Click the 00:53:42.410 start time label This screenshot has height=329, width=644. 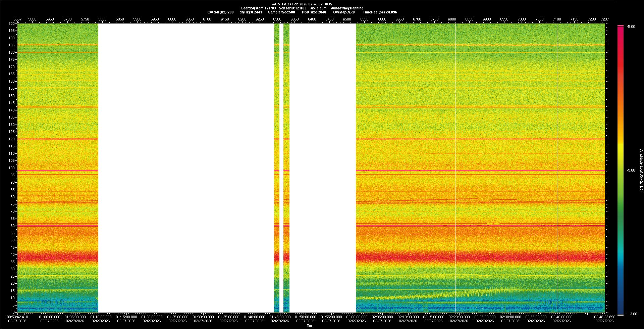pos(17,317)
